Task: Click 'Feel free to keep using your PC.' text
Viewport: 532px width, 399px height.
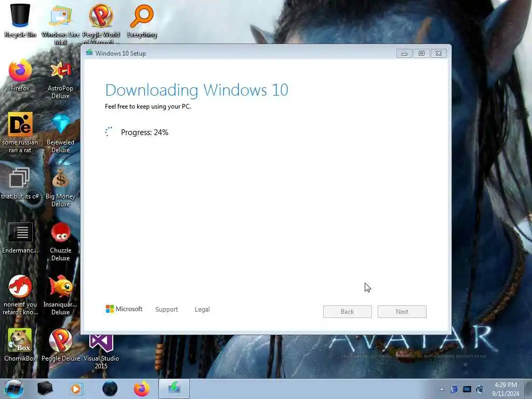Action: [x=148, y=107]
